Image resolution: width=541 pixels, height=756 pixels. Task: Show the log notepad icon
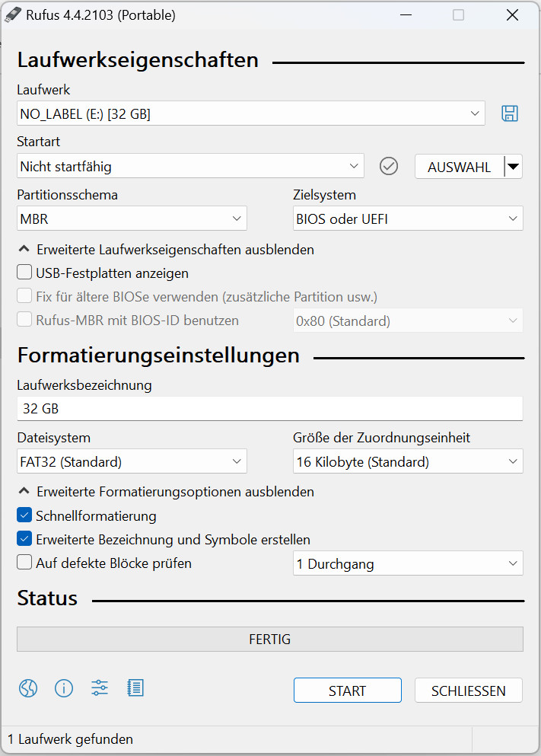[135, 688]
